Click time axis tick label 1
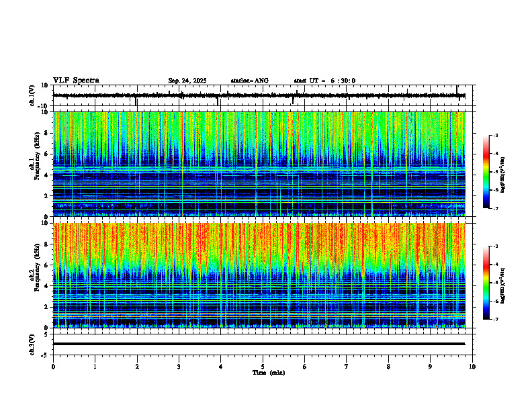This screenshot has width=532, height=411. coord(95,367)
